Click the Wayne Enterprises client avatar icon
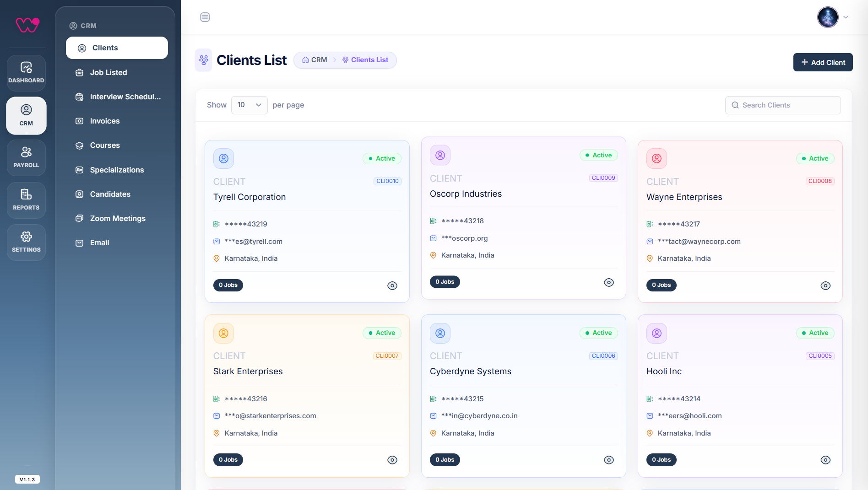 coord(656,158)
